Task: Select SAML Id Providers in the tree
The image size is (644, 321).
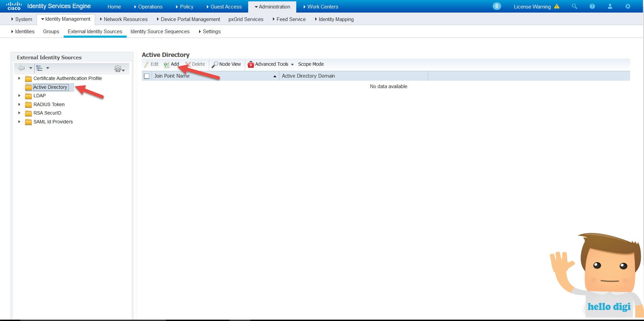Action: [53, 122]
